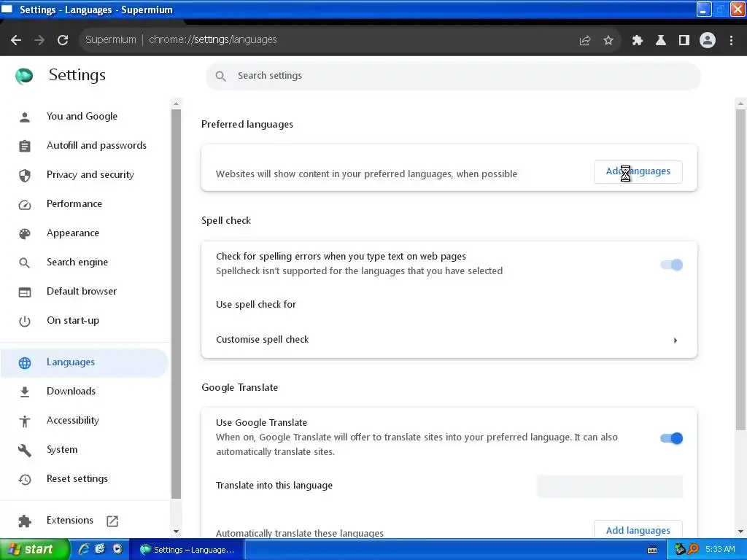Viewport: 747px width, 560px height.
Task: Click the search tray icon by clock
Action: [693, 550]
